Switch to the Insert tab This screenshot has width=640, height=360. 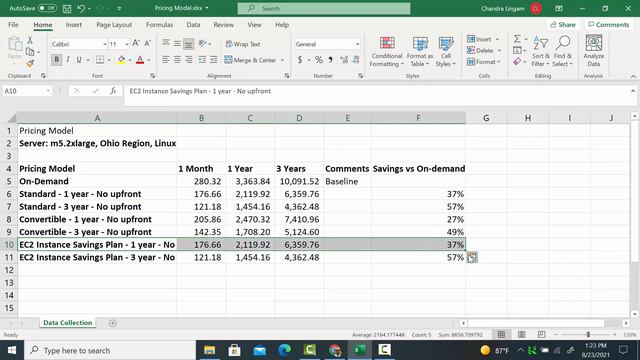pos(74,25)
